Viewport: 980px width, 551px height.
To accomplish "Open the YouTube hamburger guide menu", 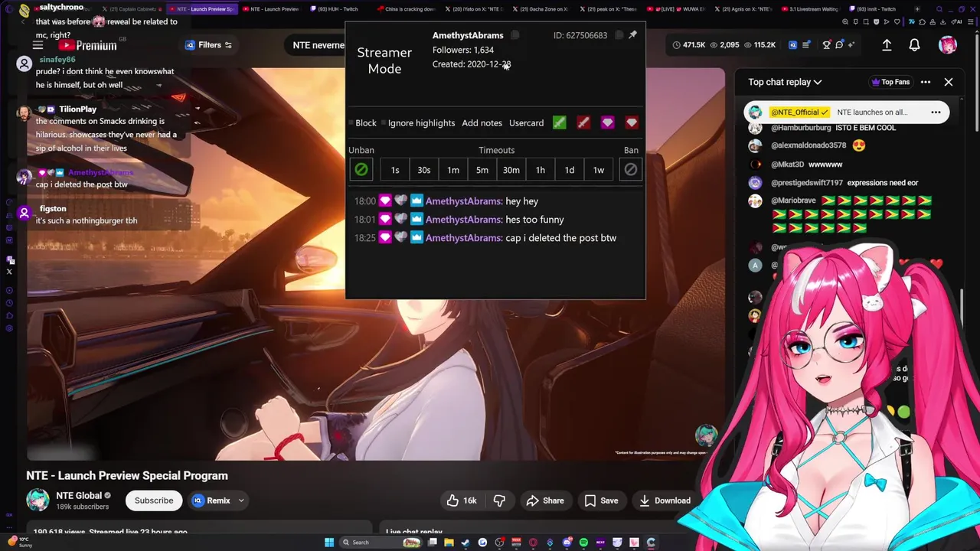I will (x=38, y=45).
